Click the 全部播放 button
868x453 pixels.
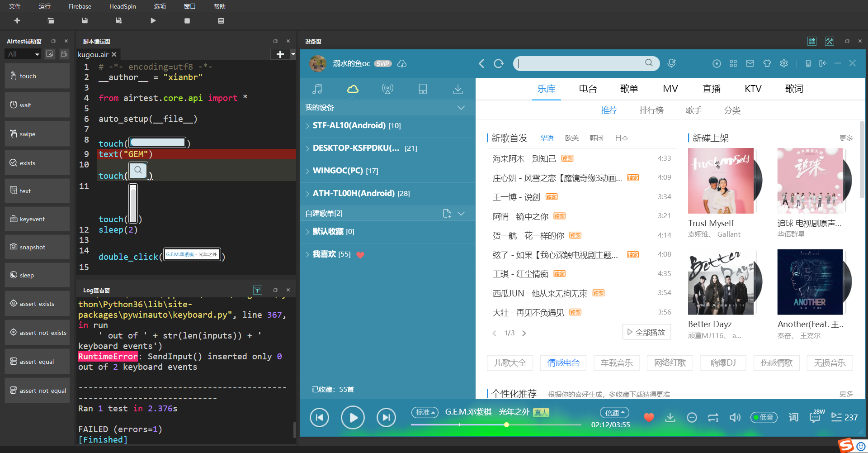pos(646,332)
